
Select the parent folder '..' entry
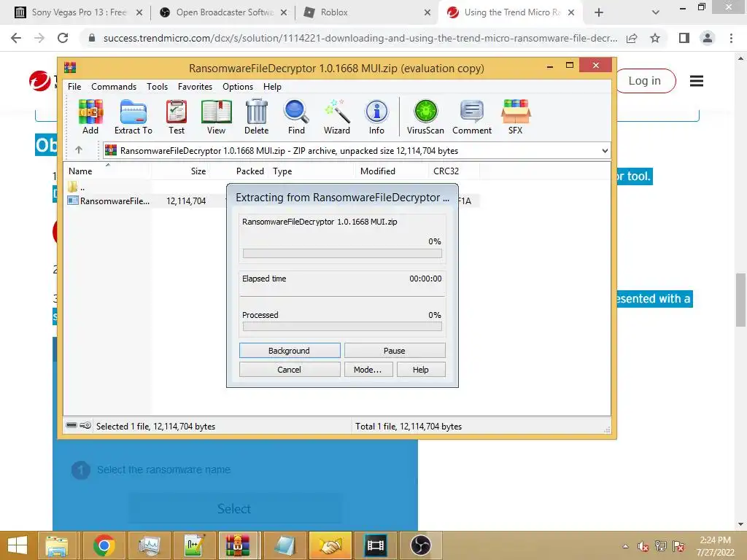(76, 187)
